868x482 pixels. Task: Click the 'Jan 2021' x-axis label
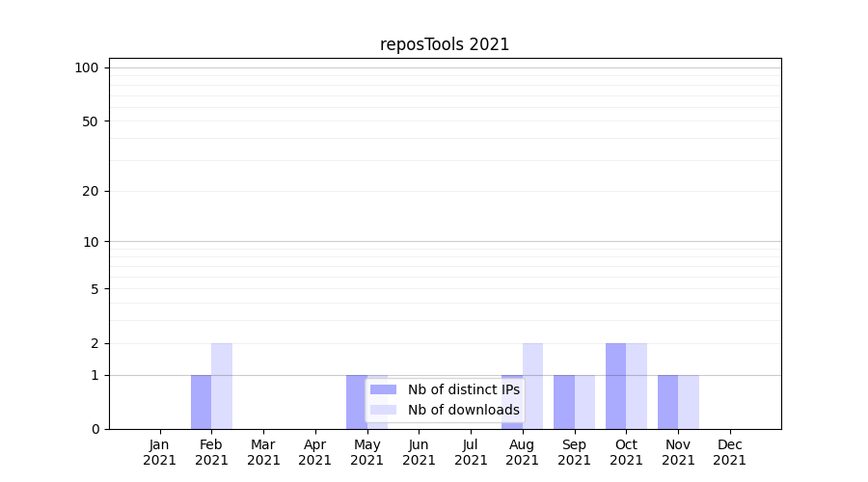point(159,452)
